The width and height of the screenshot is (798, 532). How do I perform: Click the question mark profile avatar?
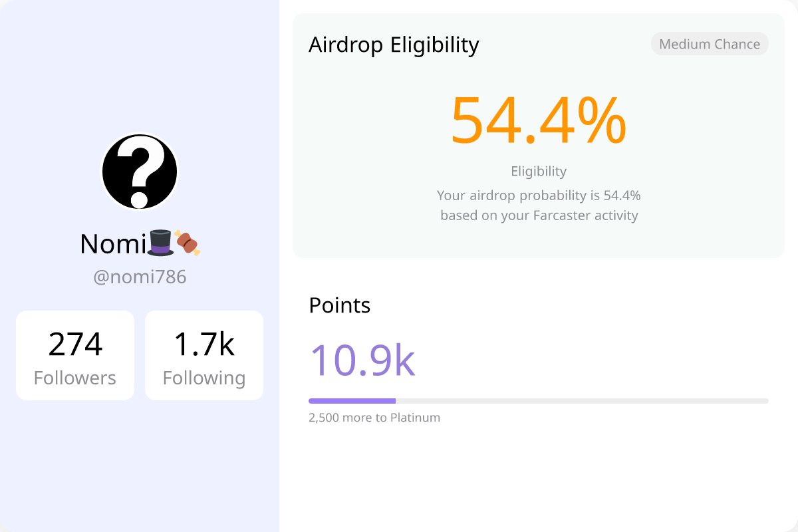pos(140,172)
